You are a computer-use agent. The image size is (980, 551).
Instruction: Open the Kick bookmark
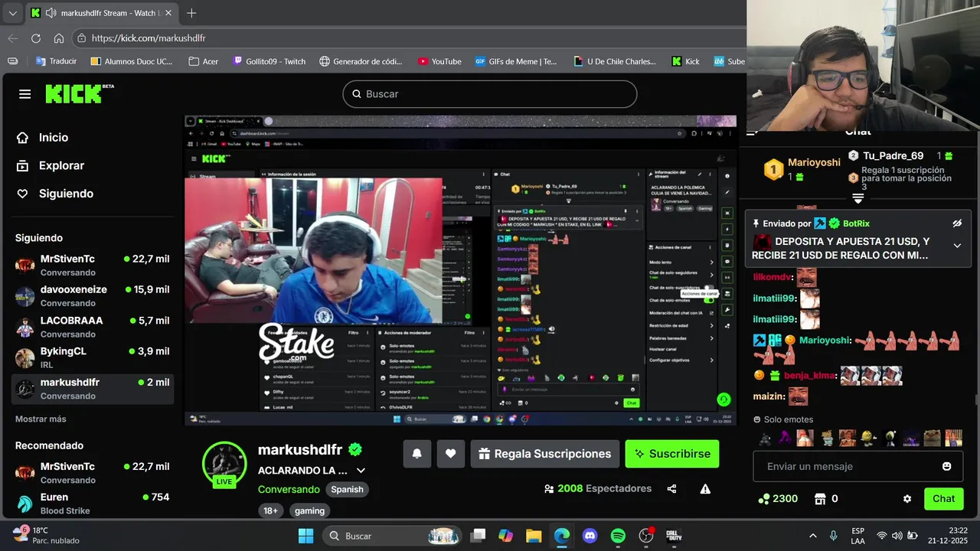[685, 61]
